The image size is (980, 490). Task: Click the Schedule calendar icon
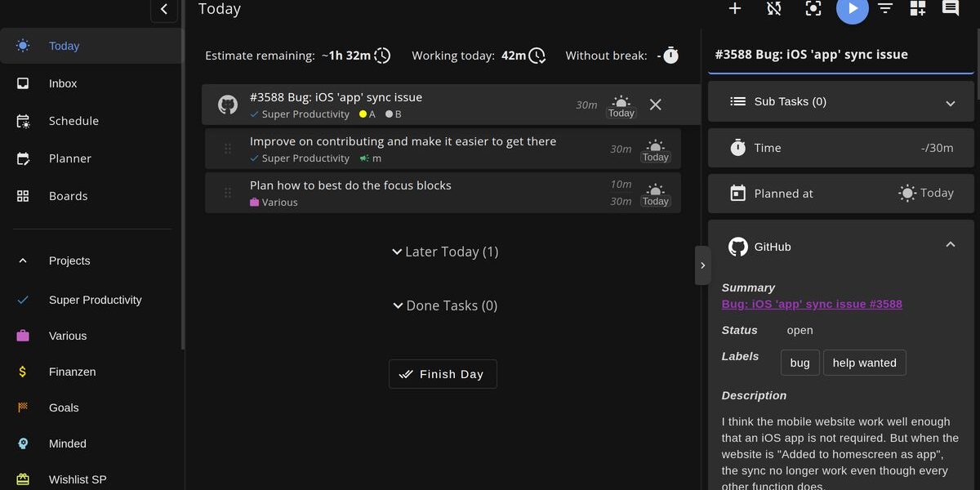[23, 121]
